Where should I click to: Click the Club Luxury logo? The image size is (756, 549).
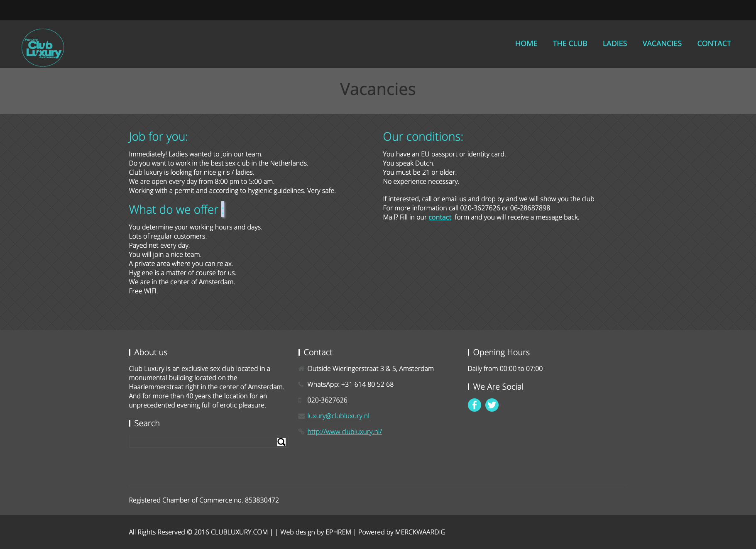43,48
